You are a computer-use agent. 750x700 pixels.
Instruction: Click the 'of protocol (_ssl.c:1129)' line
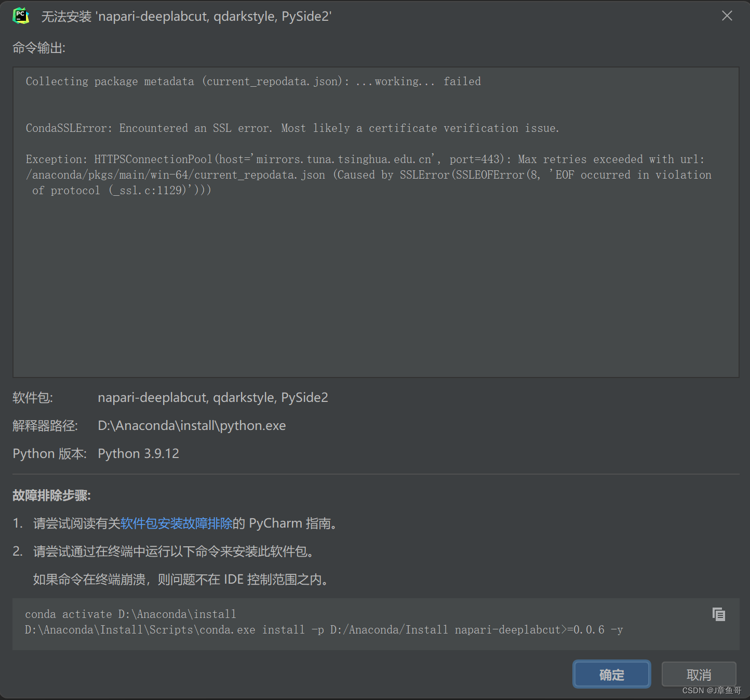pyautogui.click(x=122, y=191)
